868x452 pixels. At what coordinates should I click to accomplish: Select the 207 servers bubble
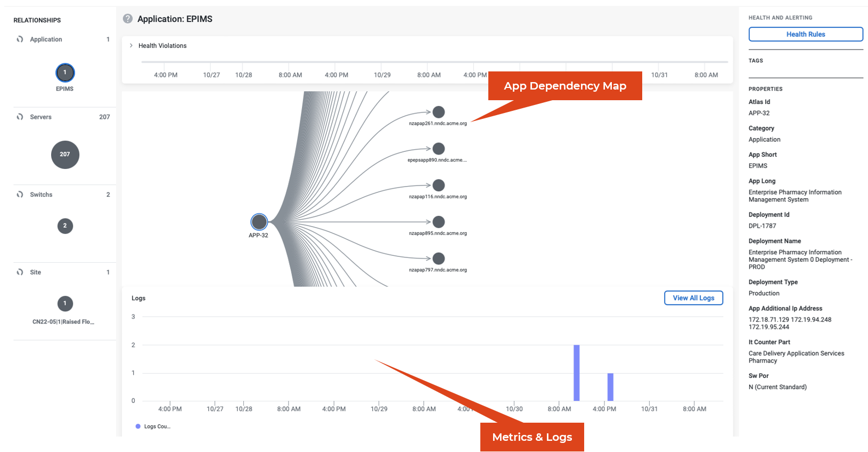[65, 155]
